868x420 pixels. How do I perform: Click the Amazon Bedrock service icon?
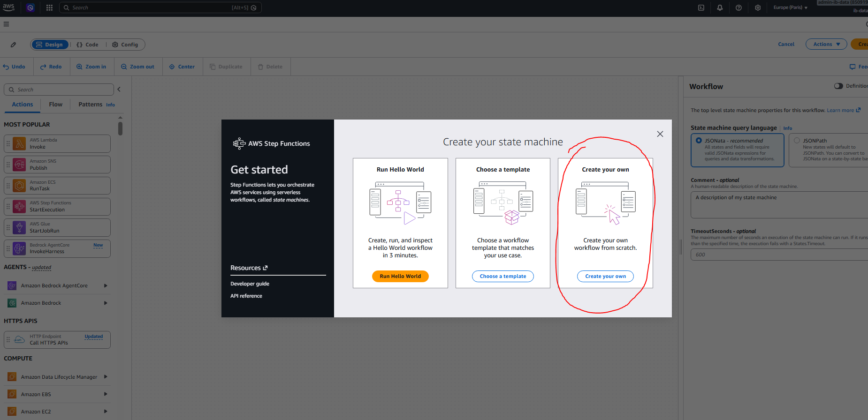click(12, 303)
